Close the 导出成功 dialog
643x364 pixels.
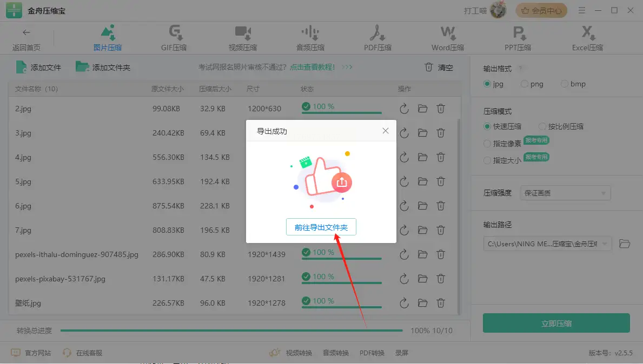click(386, 131)
